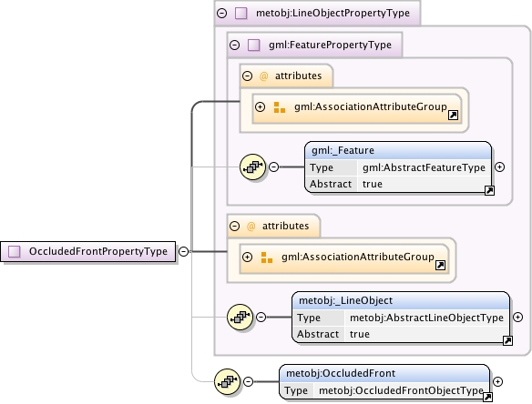Click Abstract true value of metobj:_LineObject

click(360, 334)
